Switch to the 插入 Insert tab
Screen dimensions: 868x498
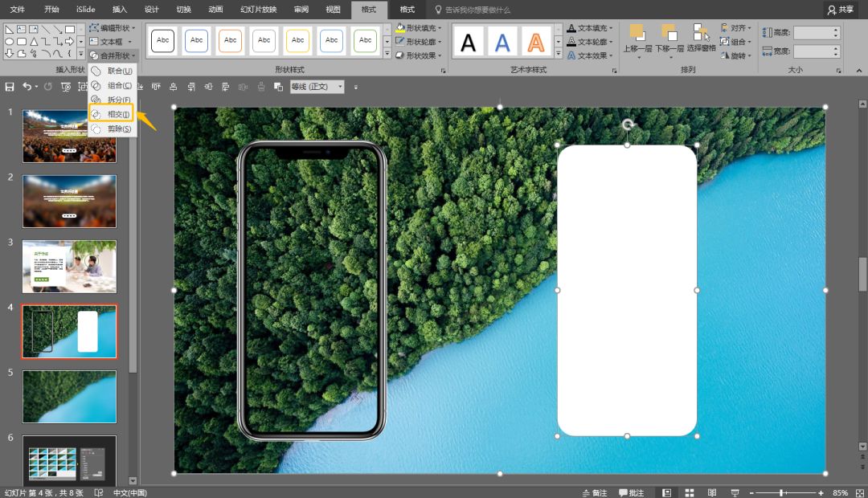coord(120,10)
